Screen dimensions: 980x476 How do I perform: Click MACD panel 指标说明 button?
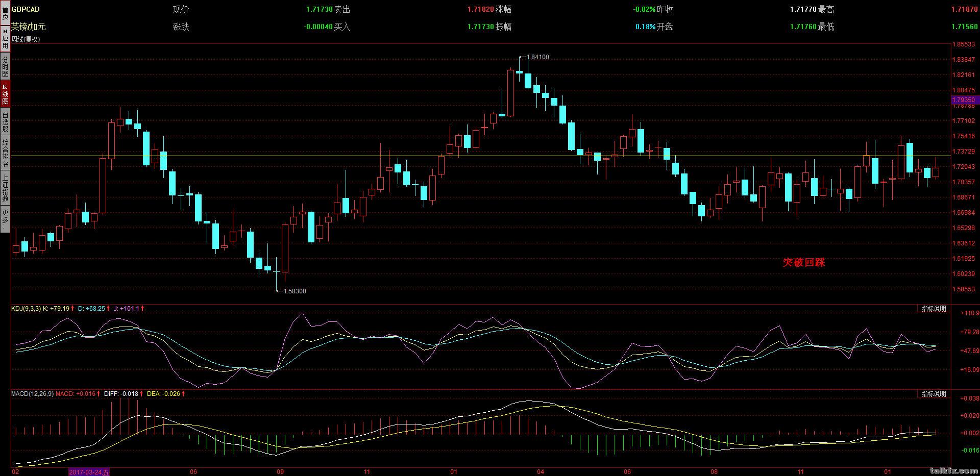coord(934,394)
